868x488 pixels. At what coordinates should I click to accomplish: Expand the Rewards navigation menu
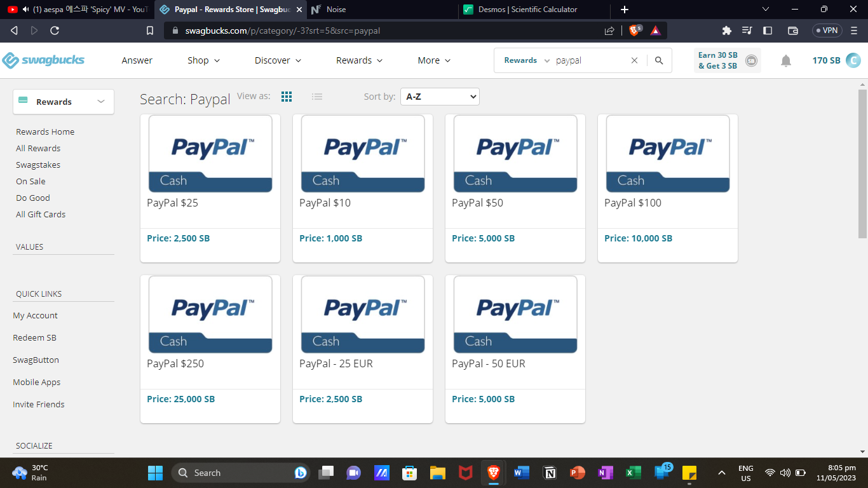[x=360, y=60]
